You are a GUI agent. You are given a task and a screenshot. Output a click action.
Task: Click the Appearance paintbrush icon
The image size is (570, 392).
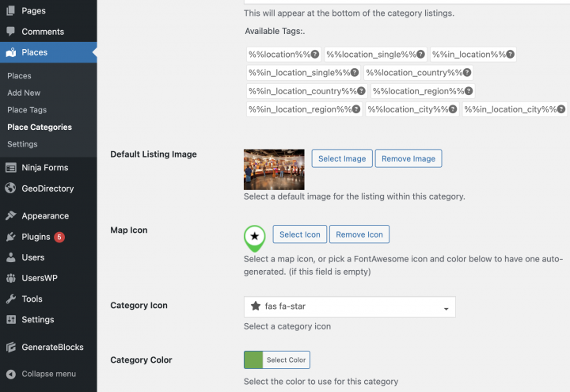point(10,215)
